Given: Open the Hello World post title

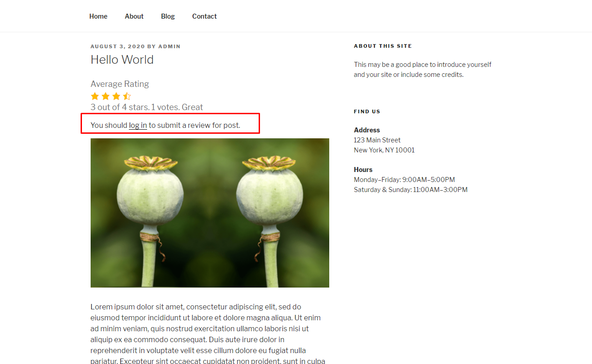Looking at the screenshot, I should pyautogui.click(x=122, y=60).
